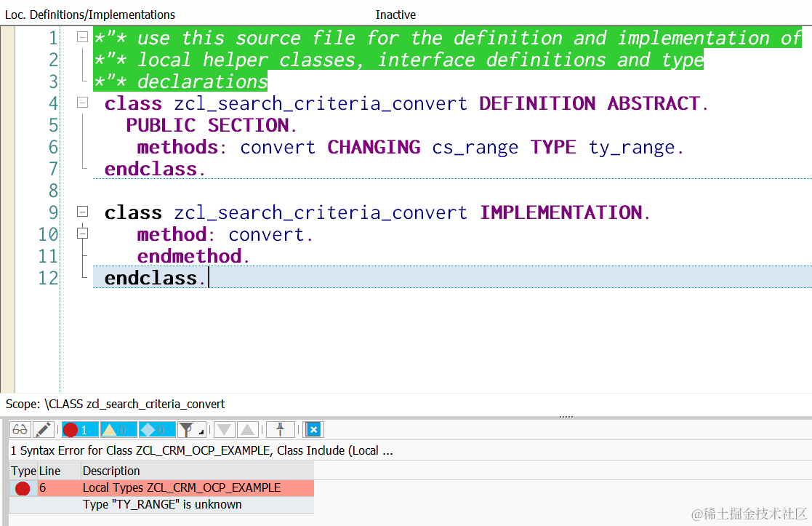Image resolution: width=812 pixels, height=526 pixels.
Task: Click 'cs_range' parameter in line 6
Action: tap(475, 148)
